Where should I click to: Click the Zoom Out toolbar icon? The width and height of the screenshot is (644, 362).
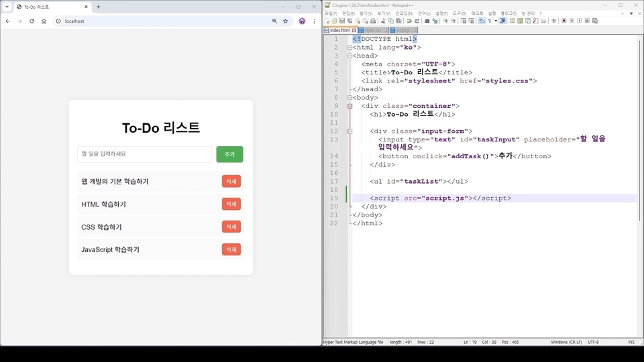click(x=453, y=21)
